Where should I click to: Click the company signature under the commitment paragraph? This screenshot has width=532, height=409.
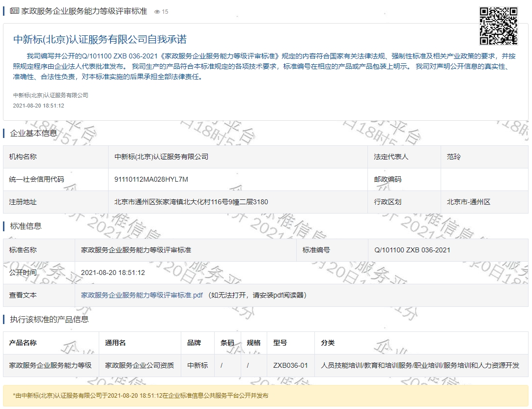(x=51, y=95)
